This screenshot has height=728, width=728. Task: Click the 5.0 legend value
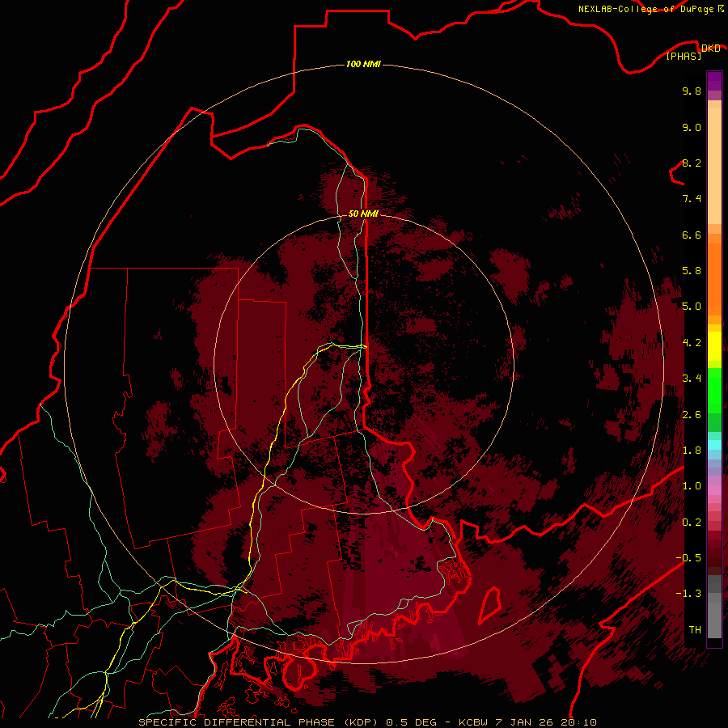pos(692,307)
